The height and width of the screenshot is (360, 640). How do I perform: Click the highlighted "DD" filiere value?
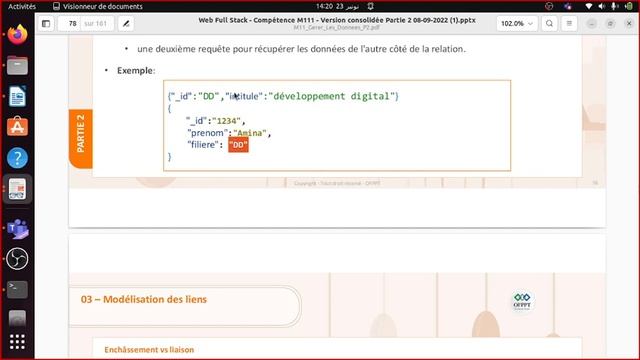click(238, 145)
